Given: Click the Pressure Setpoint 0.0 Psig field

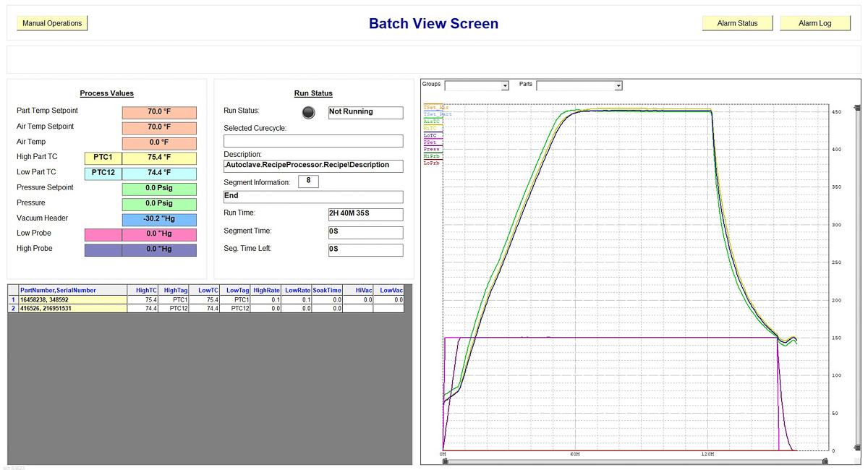Looking at the screenshot, I should point(159,189).
